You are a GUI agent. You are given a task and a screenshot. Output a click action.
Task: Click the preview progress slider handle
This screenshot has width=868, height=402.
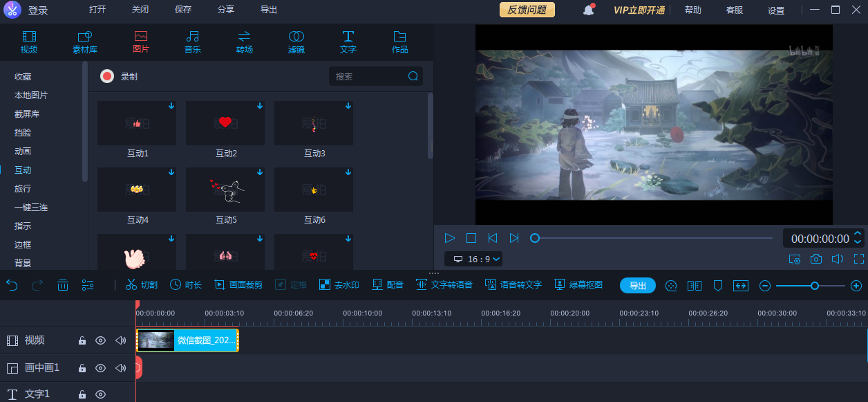(534, 238)
